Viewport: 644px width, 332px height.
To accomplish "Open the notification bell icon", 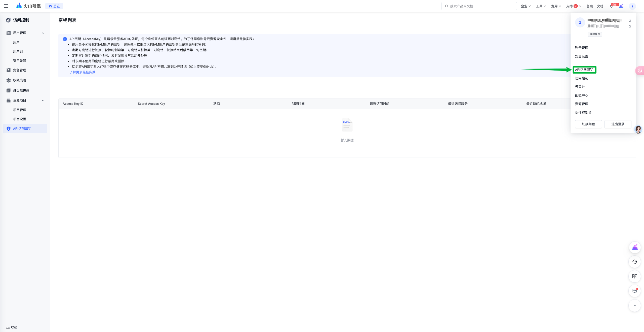I will (x=611, y=6).
